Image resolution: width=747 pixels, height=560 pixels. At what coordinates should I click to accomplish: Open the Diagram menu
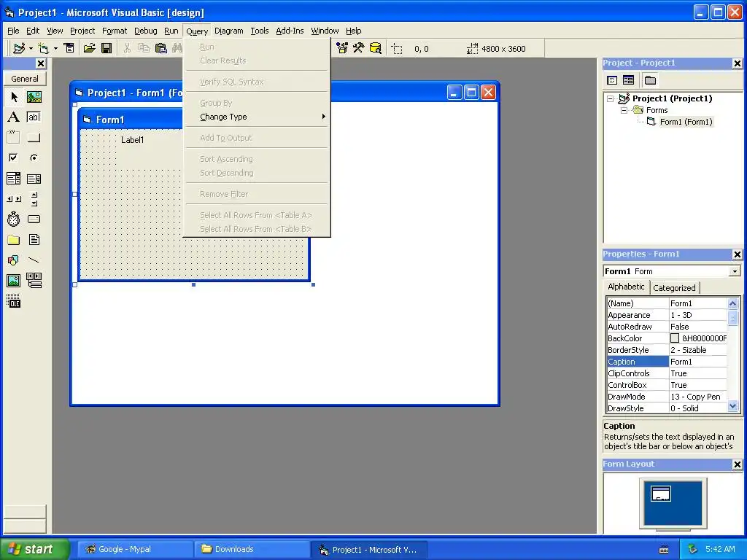click(x=228, y=31)
